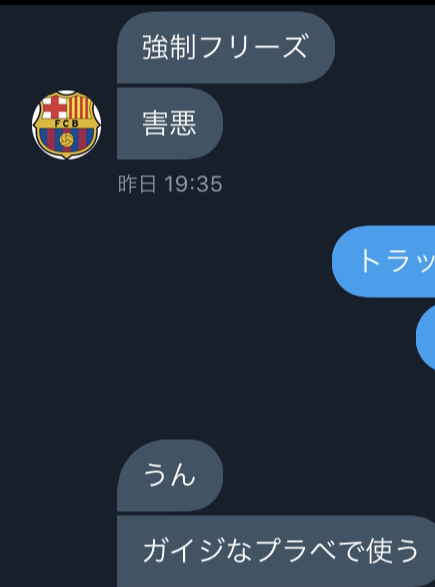The width and height of the screenshot is (435, 587).
Task: Select the 強制フリーズ message bubble
Action: 226,47
